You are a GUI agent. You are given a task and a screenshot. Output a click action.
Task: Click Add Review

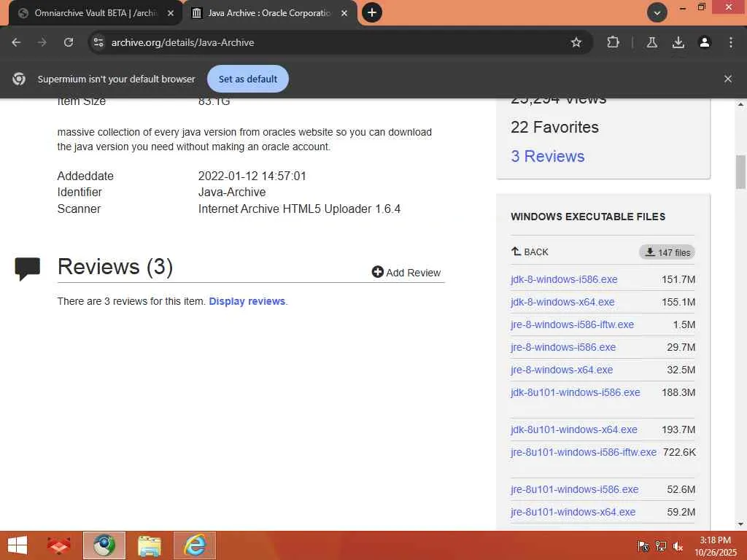click(406, 273)
